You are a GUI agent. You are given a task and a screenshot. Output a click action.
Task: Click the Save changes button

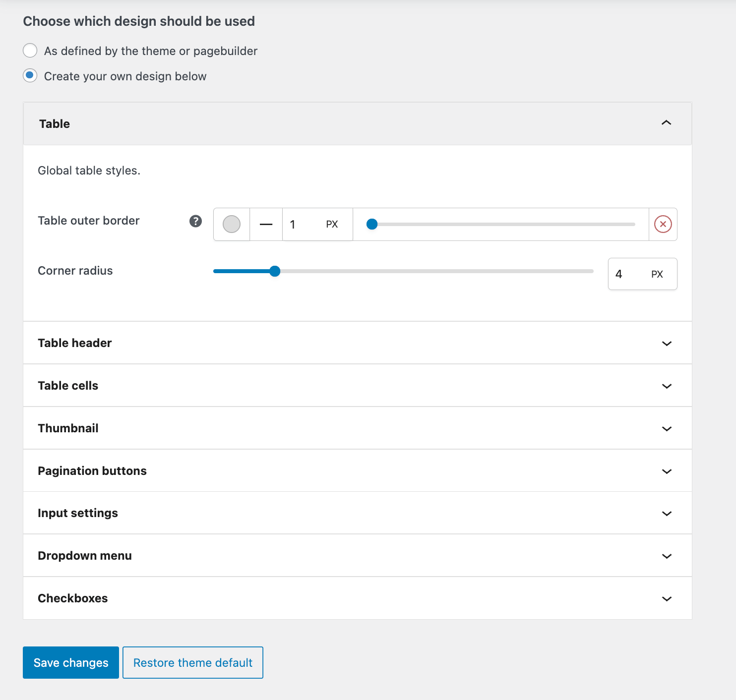click(71, 662)
